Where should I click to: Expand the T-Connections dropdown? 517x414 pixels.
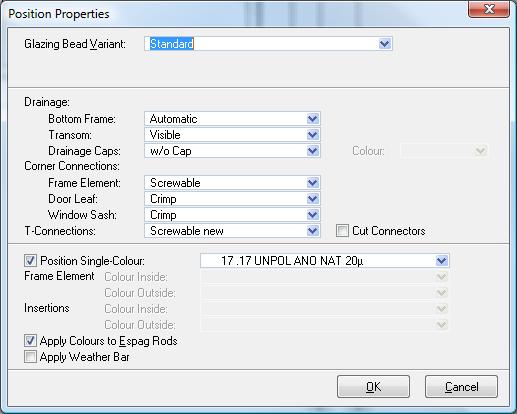coord(313,231)
